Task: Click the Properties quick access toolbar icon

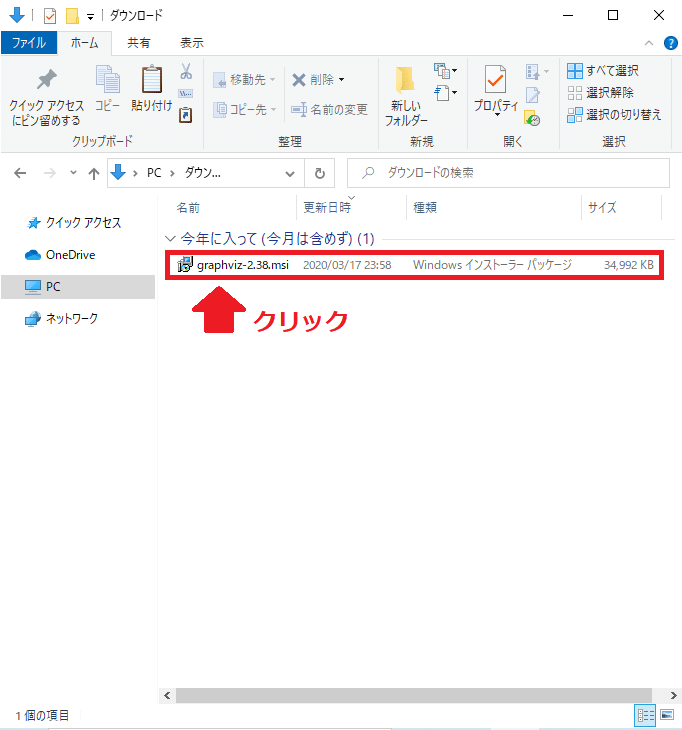Action: pyautogui.click(x=50, y=16)
